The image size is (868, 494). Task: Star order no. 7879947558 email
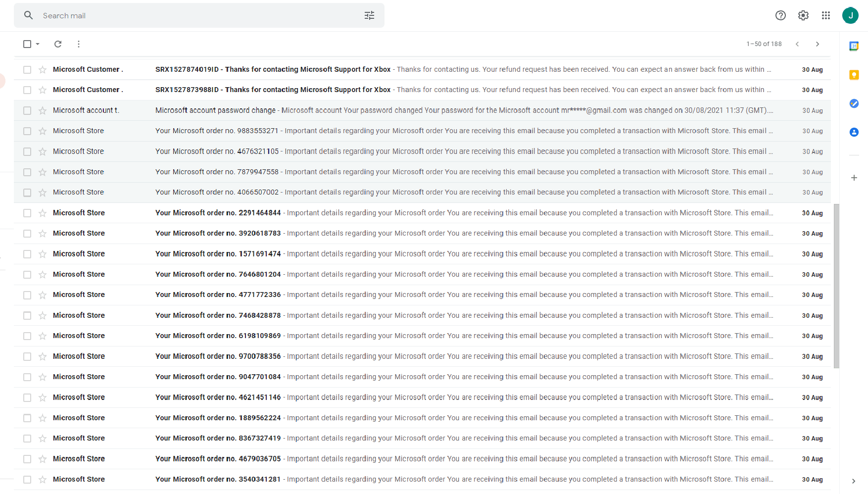(43, 172)
